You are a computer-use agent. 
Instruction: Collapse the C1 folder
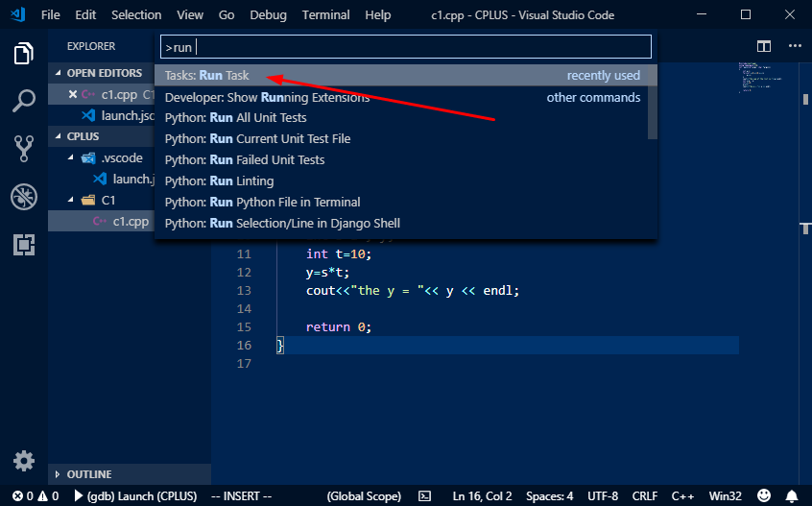pyautogui.click(x=70, y=200)
